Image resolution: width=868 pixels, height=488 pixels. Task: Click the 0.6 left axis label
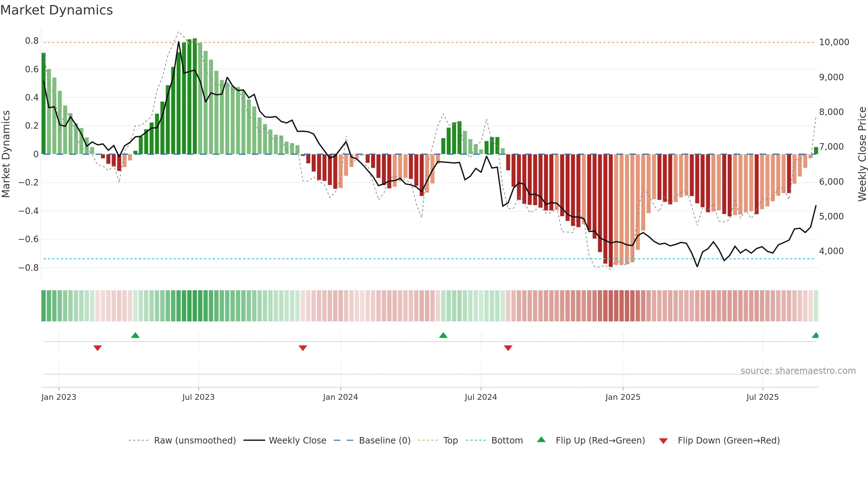(x=32, y=69)
